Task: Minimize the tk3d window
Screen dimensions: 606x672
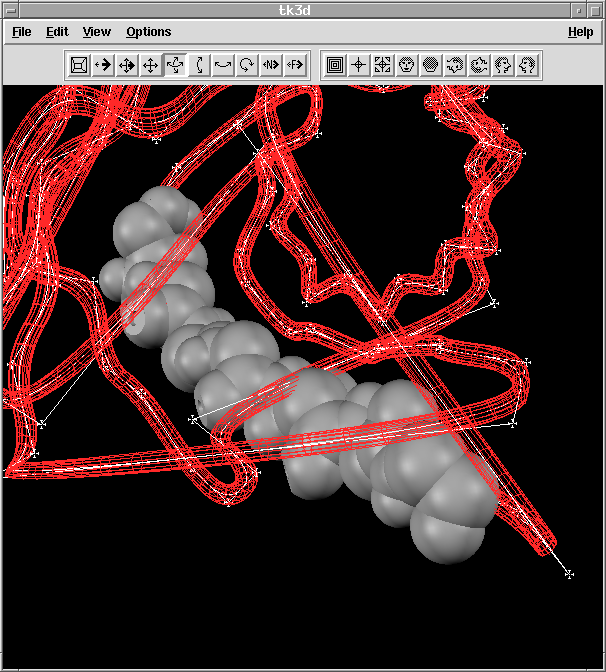Action: tap(579, 10)
